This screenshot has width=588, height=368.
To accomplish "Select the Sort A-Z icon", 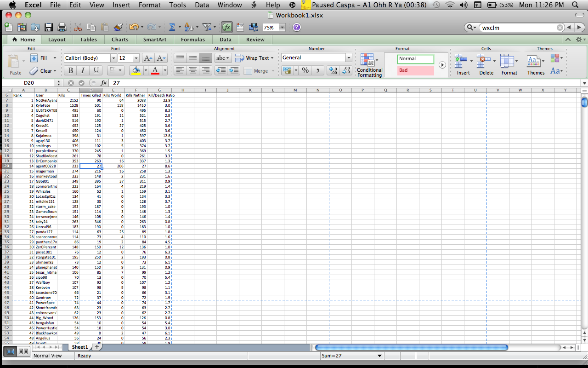I will coord(189,27).
